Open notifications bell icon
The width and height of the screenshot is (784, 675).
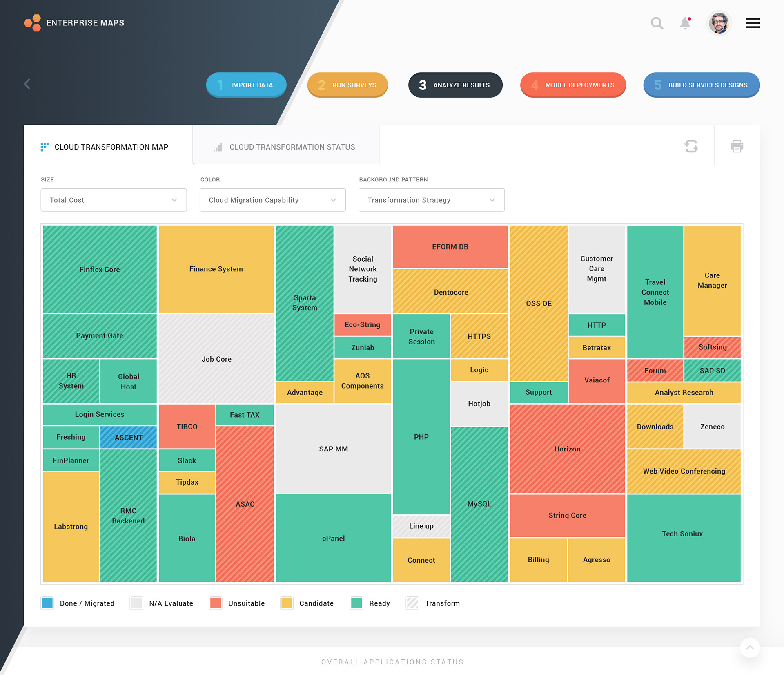click(x=685, y=23)
